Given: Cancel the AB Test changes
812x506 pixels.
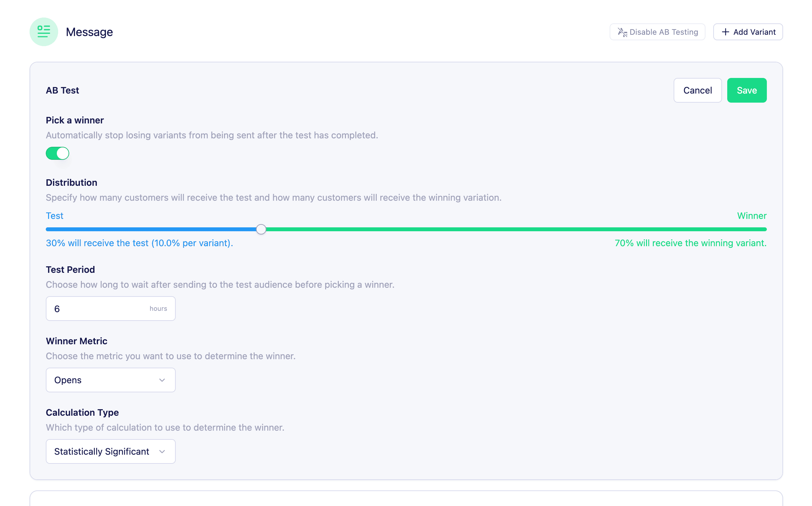Looking at the screenshot, I should click(697, 90).
